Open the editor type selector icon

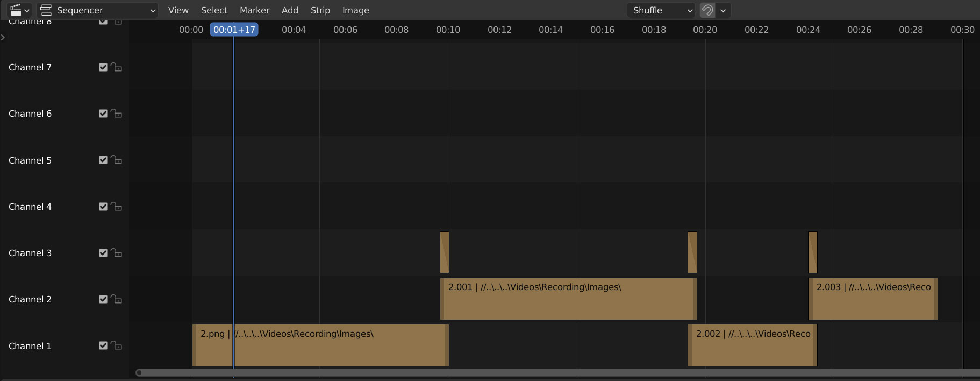20,10
